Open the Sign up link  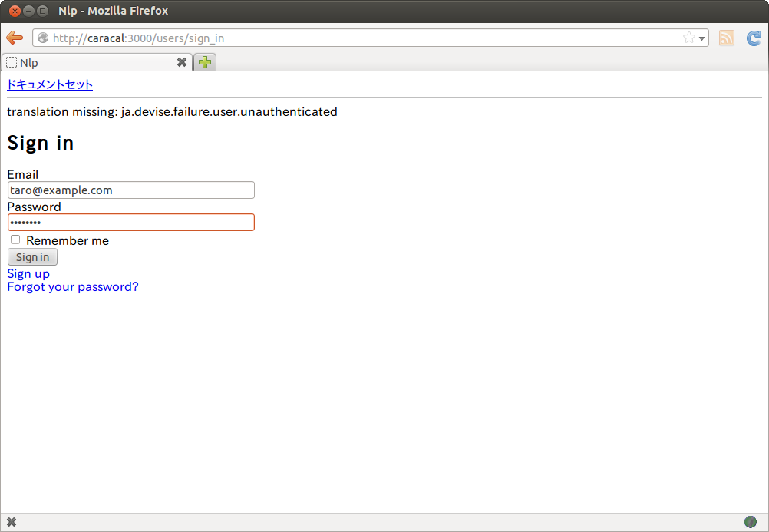tap(28, 273)
